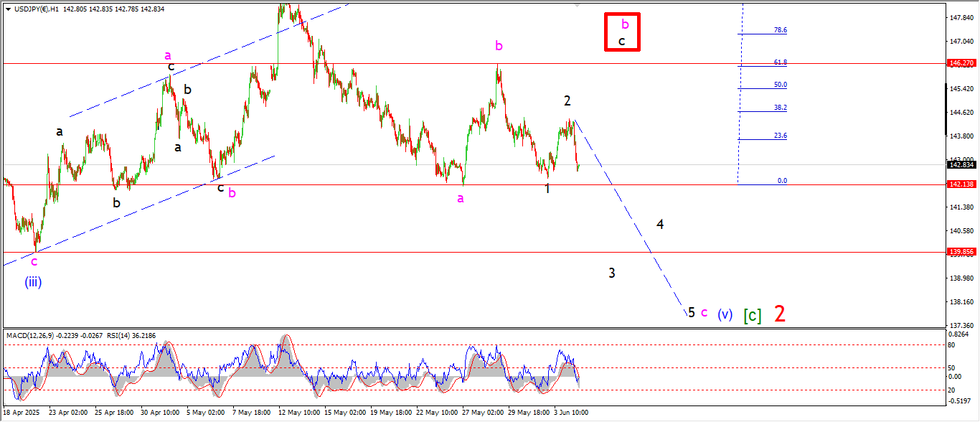Click the 61.8 Fibonacci level label

(780, 62)
